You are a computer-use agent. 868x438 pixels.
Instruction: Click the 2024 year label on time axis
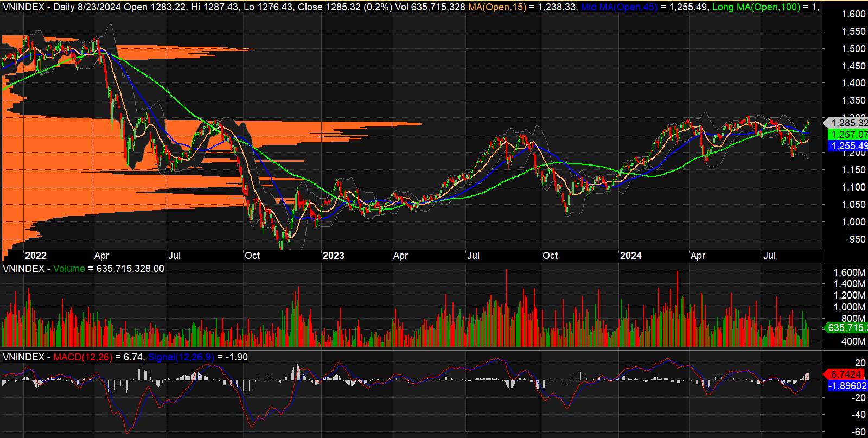tap(631, 256)
